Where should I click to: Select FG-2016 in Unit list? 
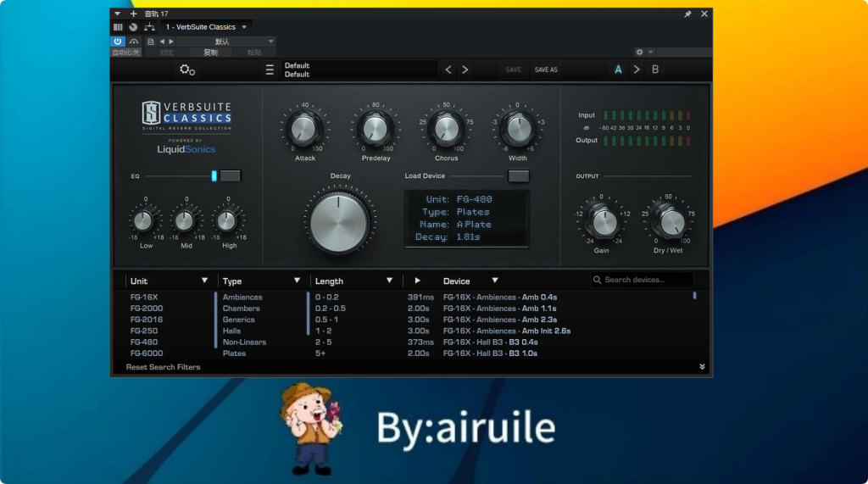(x=147, y=320)
